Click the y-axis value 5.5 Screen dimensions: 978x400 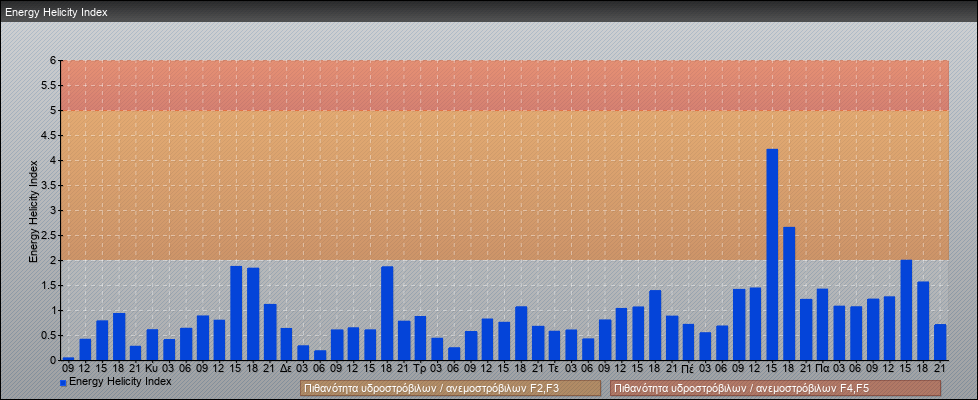click(x=49, y=85)
